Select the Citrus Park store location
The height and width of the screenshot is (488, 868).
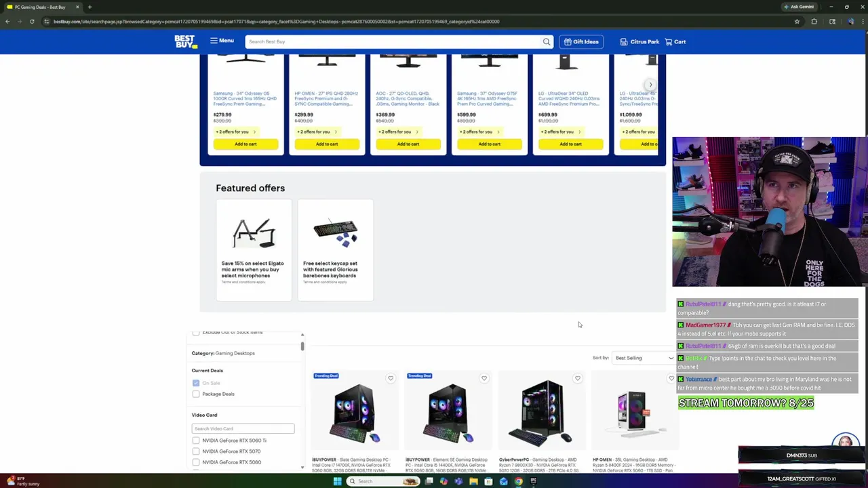(639, 42)
